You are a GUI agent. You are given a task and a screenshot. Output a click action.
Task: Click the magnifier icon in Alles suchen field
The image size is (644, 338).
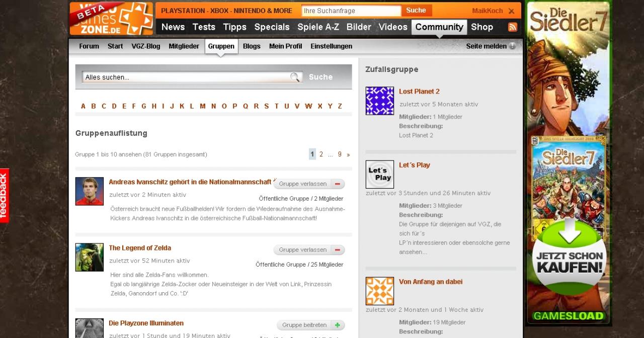pos(295,77)
